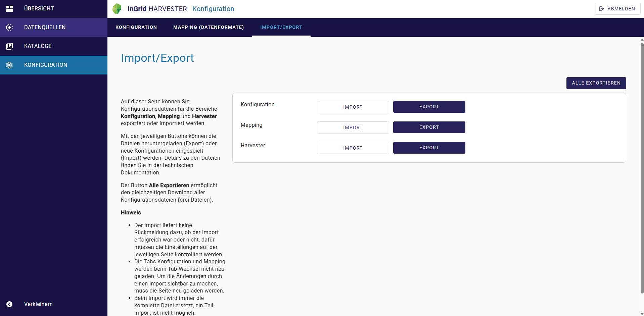The height and width of the screenshot is (316, 644).
Task: Click the Datenquellen download icon
Action: (x=9, y=28)
